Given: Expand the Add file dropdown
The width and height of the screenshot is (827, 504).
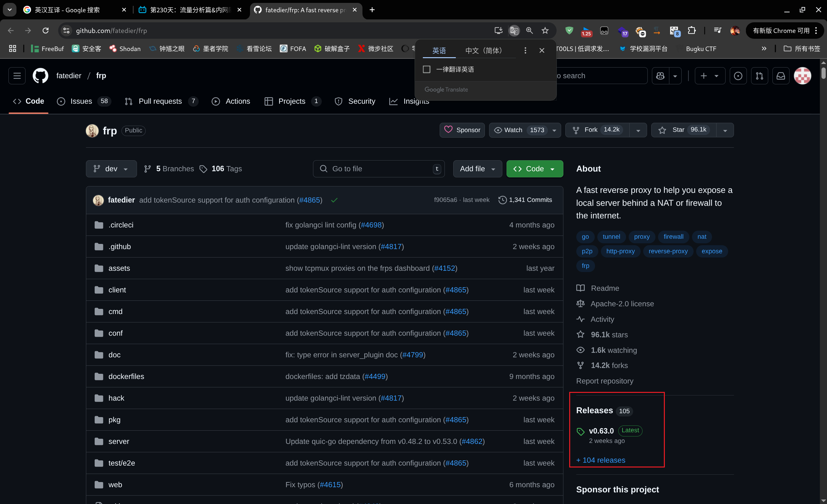Looking at the screenshot, I should click(x=477, y=169).
